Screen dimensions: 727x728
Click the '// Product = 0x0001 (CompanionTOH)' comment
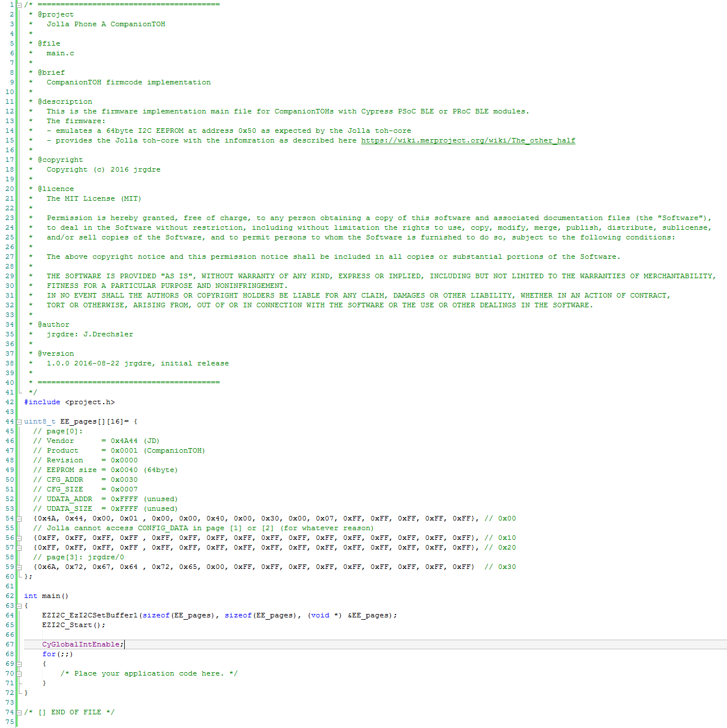click(x=119, y=450)
